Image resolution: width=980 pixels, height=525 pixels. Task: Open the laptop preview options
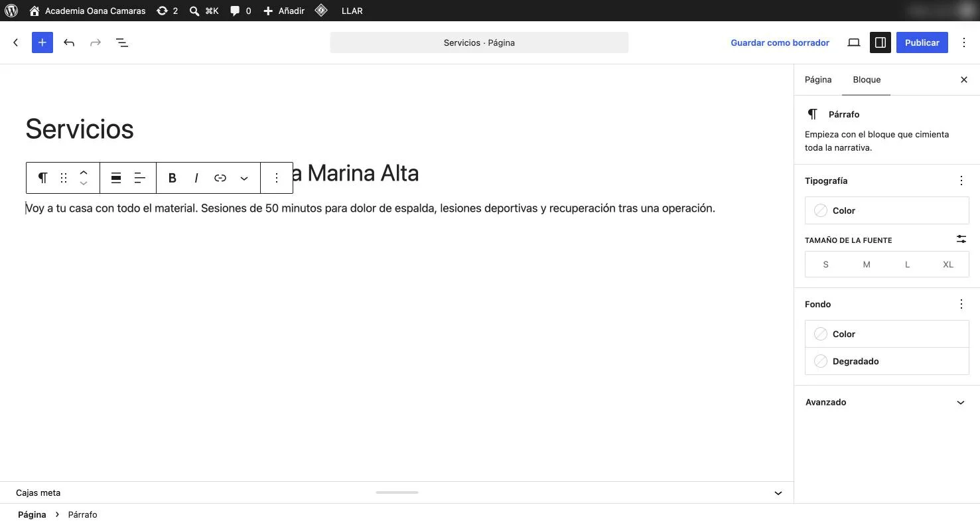[854, 42]
